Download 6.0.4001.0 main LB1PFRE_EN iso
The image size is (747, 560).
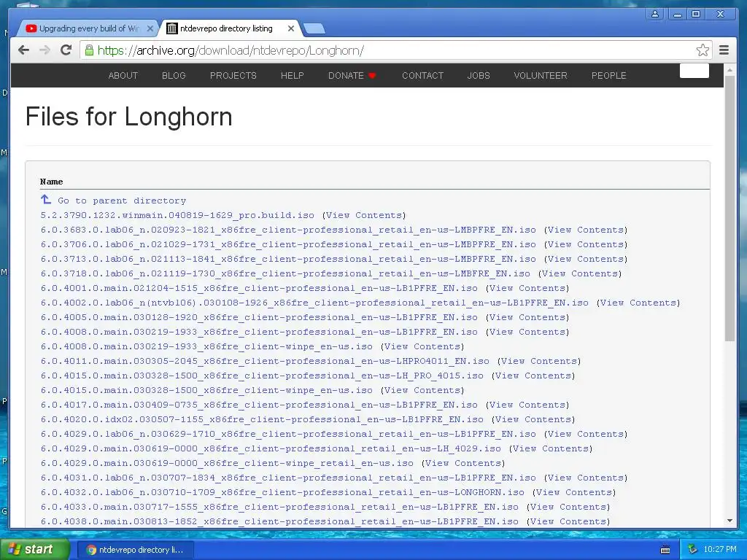[x=259, y=288]
